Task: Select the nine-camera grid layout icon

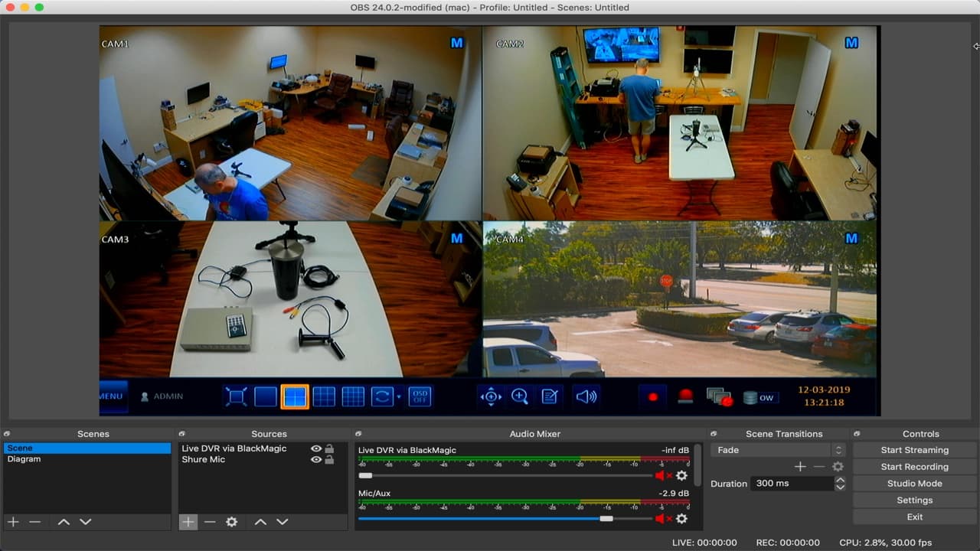Action: (323, 396)
